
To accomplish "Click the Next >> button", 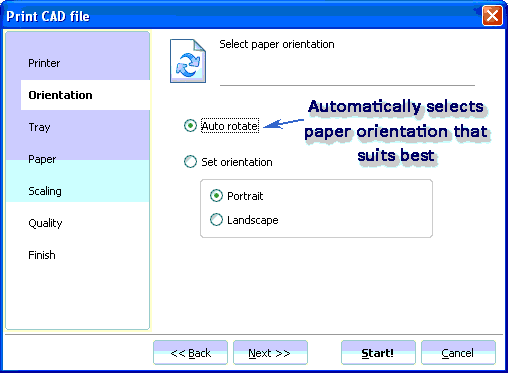I will tap(270, 353).
